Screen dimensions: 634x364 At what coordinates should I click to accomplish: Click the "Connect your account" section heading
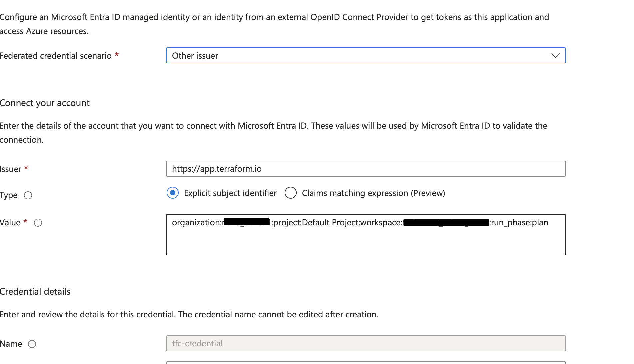point(45,103)
